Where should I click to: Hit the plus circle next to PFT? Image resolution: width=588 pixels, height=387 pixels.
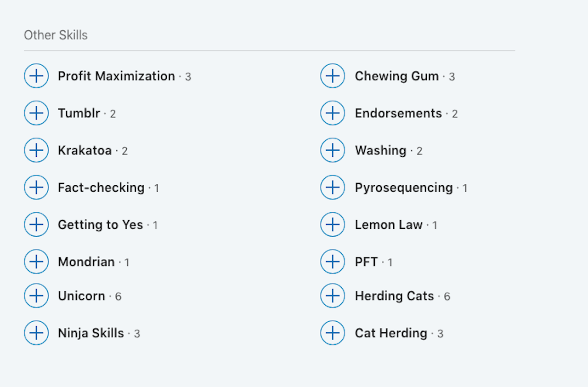click(333, 262)
